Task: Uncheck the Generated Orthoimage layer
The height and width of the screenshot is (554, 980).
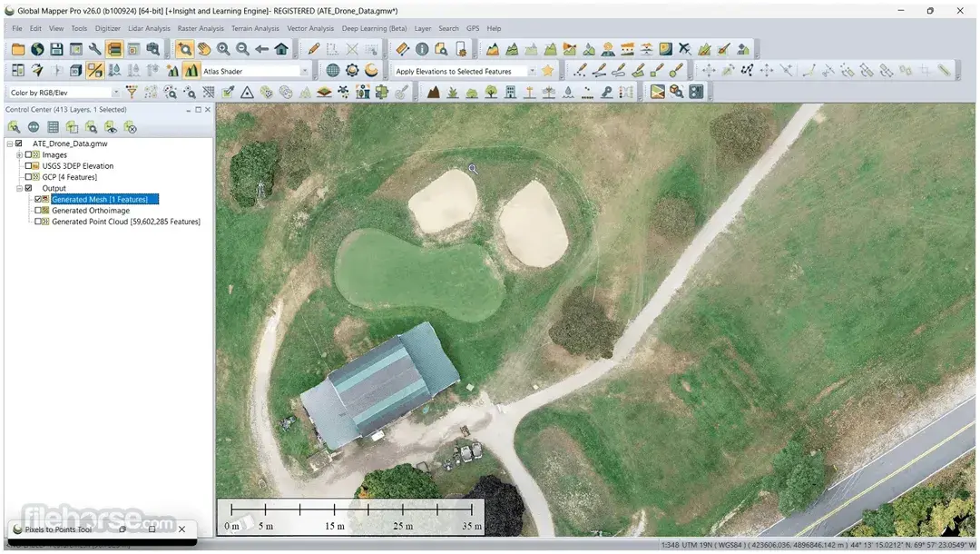Action: [x=36, y=210]
